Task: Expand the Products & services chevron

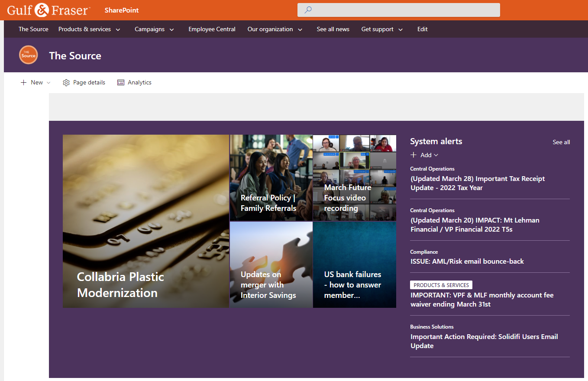Action: tap(118, 29)
